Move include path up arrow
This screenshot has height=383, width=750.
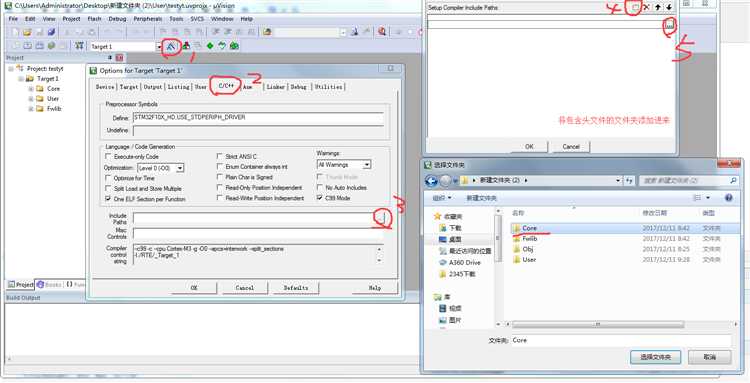(658, 7)
